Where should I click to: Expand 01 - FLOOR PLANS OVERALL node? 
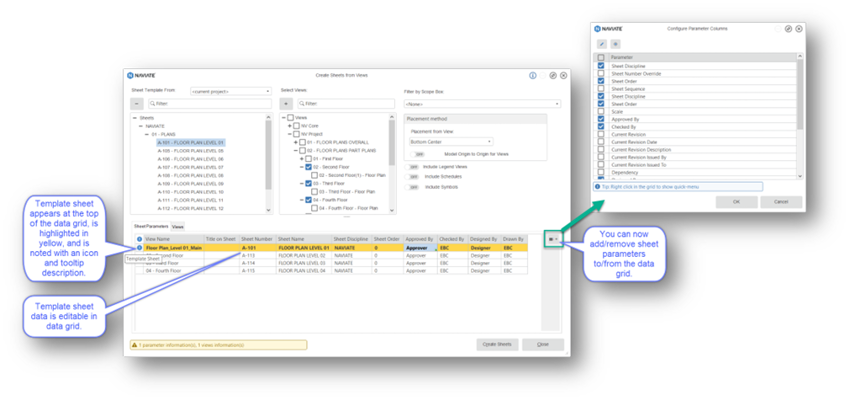[295, 143]
